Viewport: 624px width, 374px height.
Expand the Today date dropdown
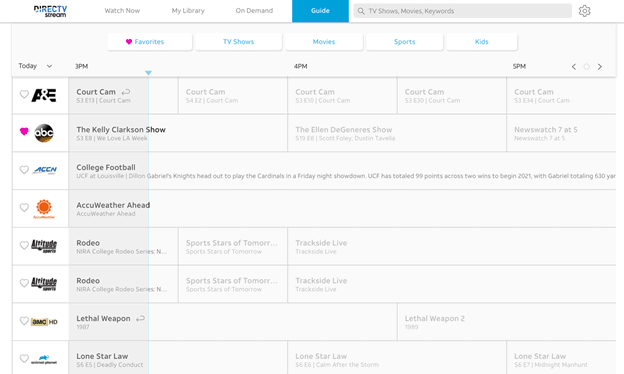(x=35, y=66)
